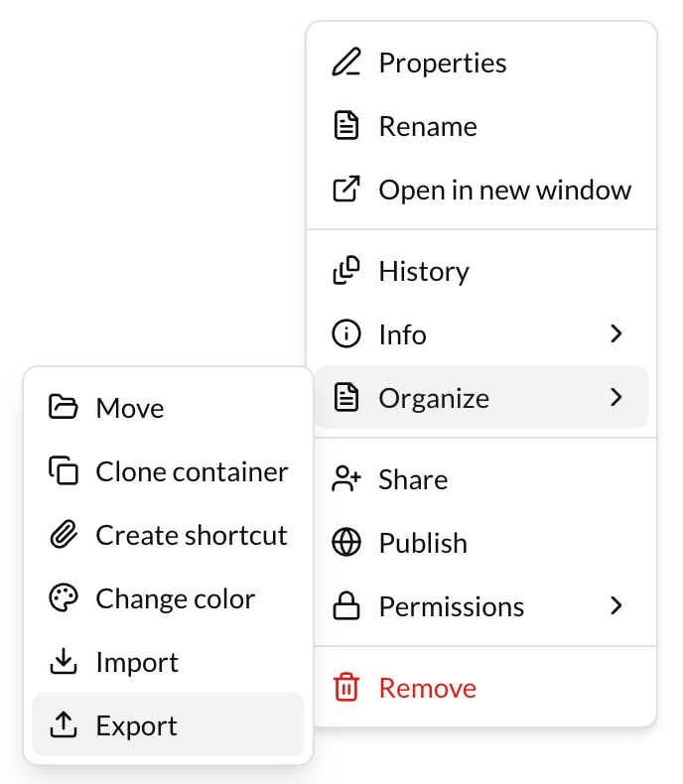Click the Organize menu entry text
683x784 pixels.
(x=434, y=399)
